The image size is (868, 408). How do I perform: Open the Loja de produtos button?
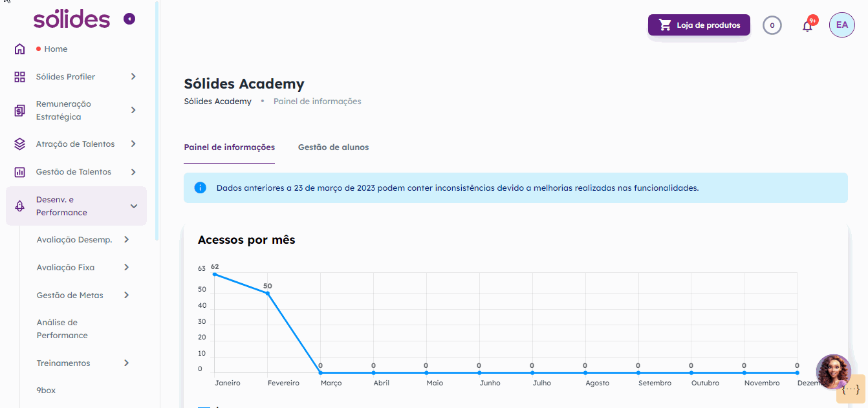click(x=699, y=25)
